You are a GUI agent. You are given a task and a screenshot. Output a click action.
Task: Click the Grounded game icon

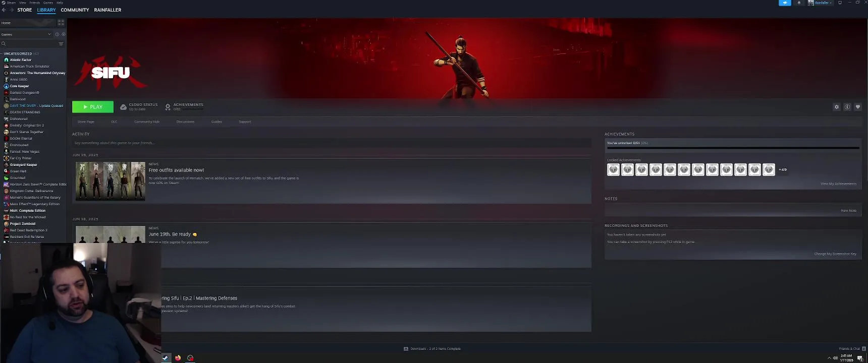[6, 178]
